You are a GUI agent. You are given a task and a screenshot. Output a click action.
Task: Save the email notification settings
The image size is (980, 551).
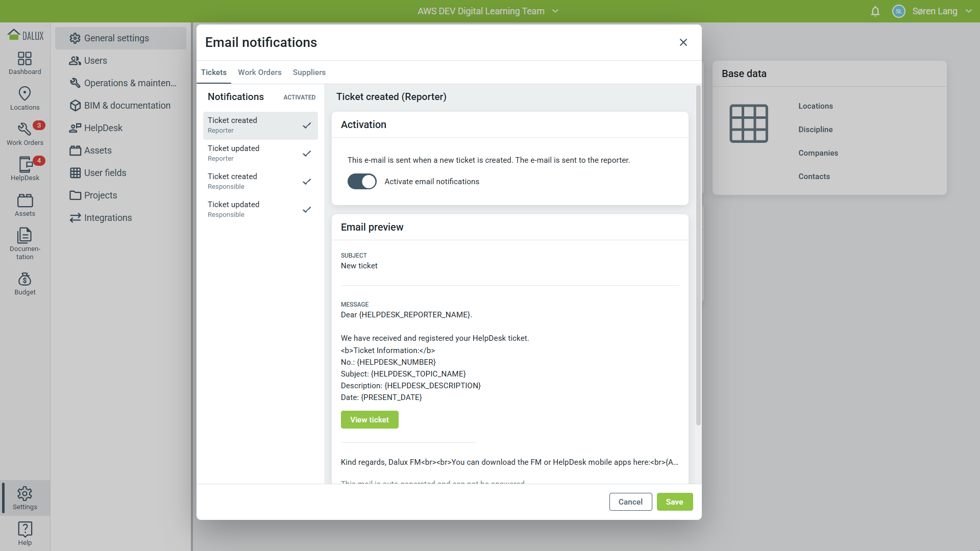675,502
